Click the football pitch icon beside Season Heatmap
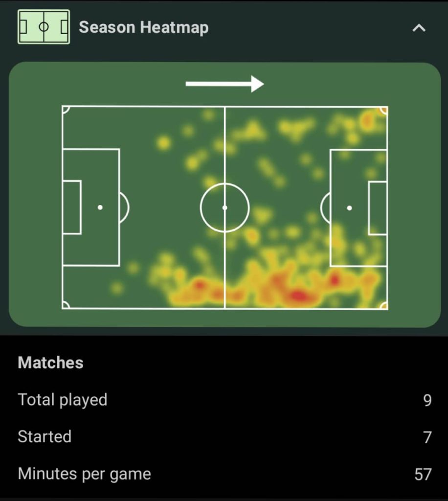Image resolution: width=448 pixels, height=501 pixels. [x=44, y=27]
